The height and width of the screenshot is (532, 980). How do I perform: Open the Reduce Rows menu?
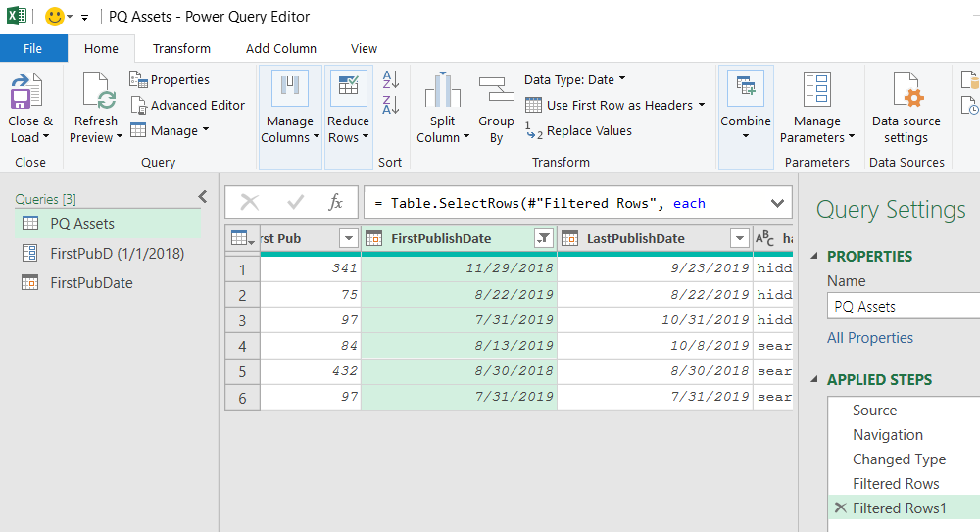click(349, 117)
